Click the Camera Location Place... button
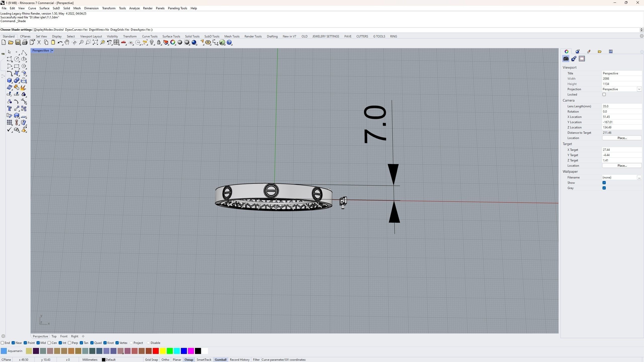This screenshot has height=362, width=644. tap(622, 138)
